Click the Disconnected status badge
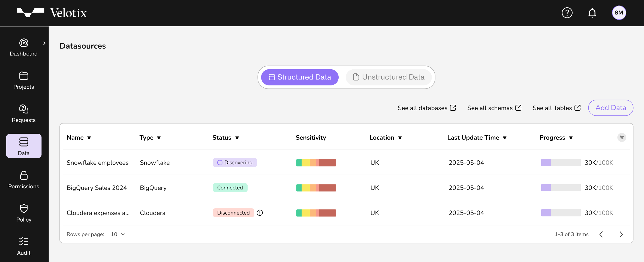 [233, 213]
